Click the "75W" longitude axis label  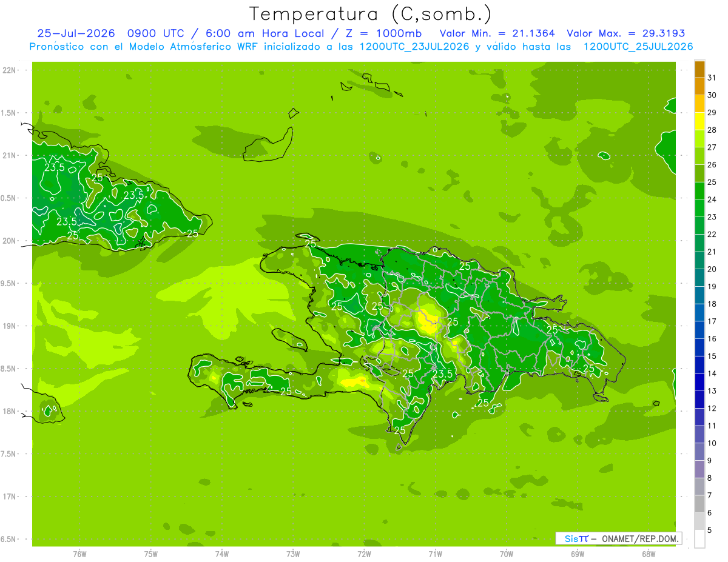click(151, 554)
